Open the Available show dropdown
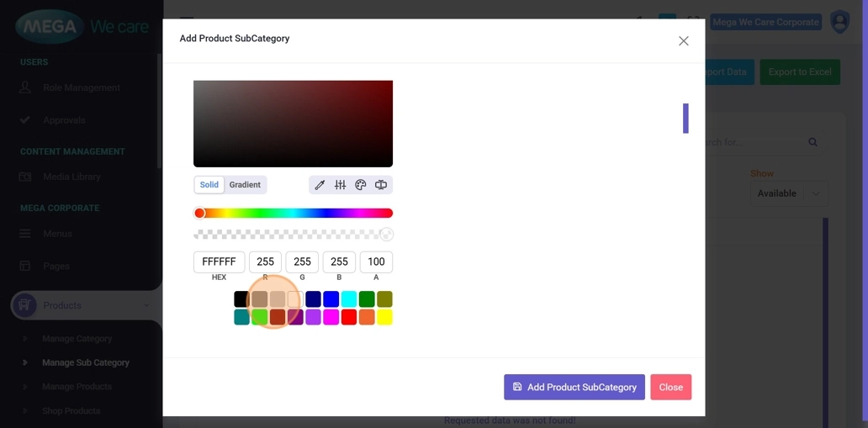The image size is (868, 428). point(788,193)
